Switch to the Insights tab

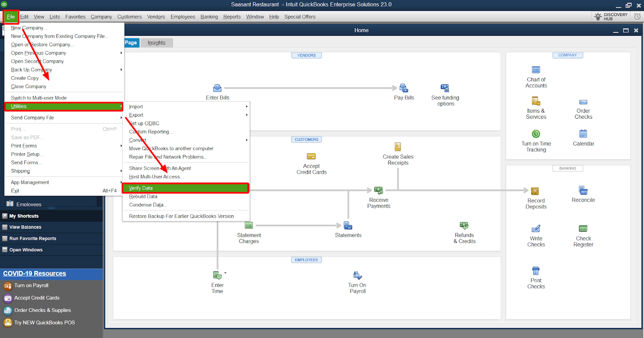click(156, 43)
